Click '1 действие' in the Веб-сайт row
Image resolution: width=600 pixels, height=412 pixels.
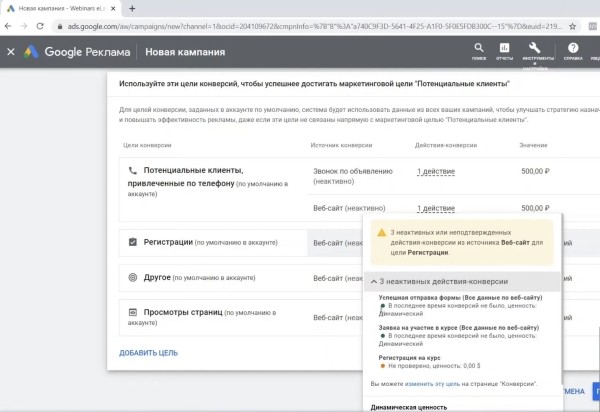pyautogui.click(x=435, y=208)
